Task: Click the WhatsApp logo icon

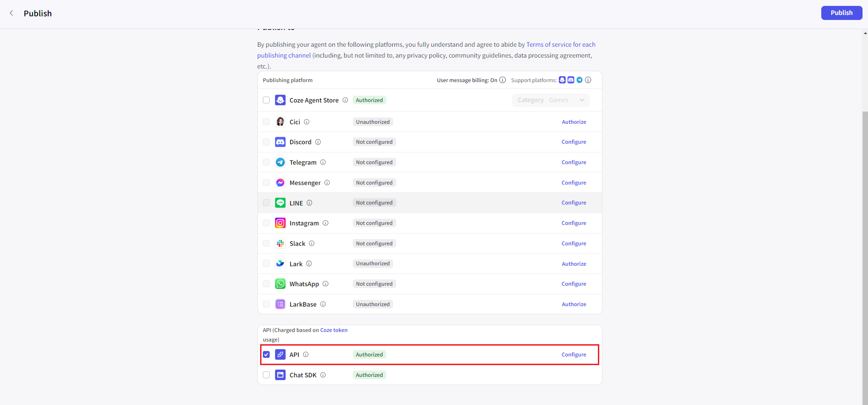Action: click(x=281, y=284)
